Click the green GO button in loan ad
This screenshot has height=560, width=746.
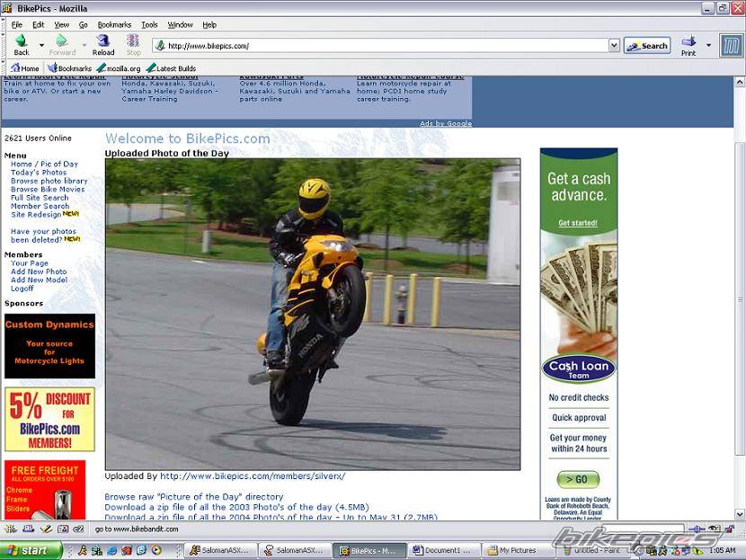(578, 479)
